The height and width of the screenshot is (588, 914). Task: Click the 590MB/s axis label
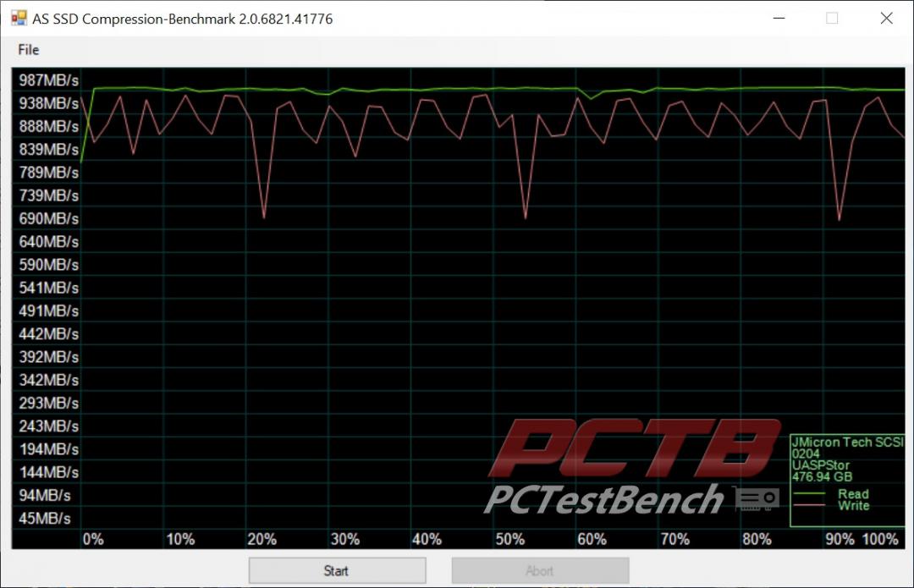[48, 265]
